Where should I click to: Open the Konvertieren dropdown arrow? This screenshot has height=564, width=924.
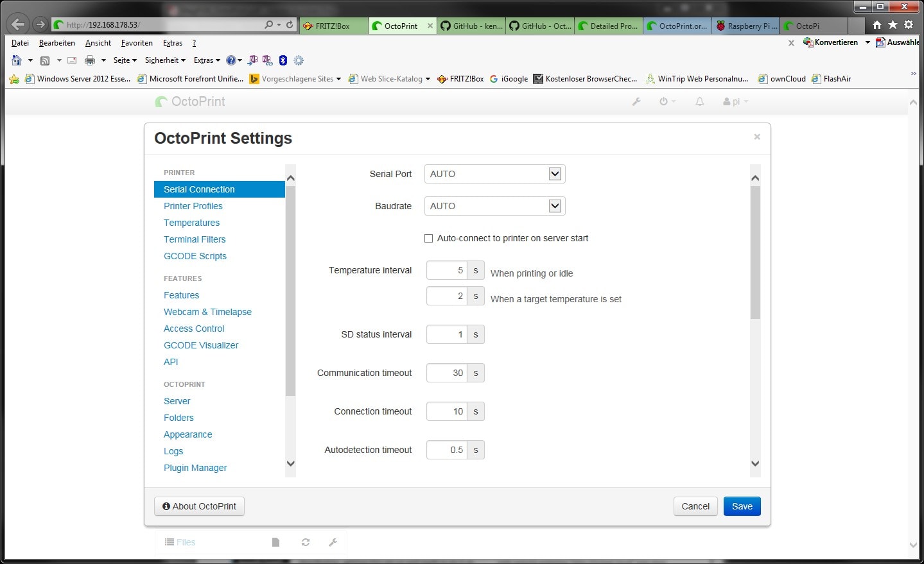pyautogui.click(x=867, y=42)
